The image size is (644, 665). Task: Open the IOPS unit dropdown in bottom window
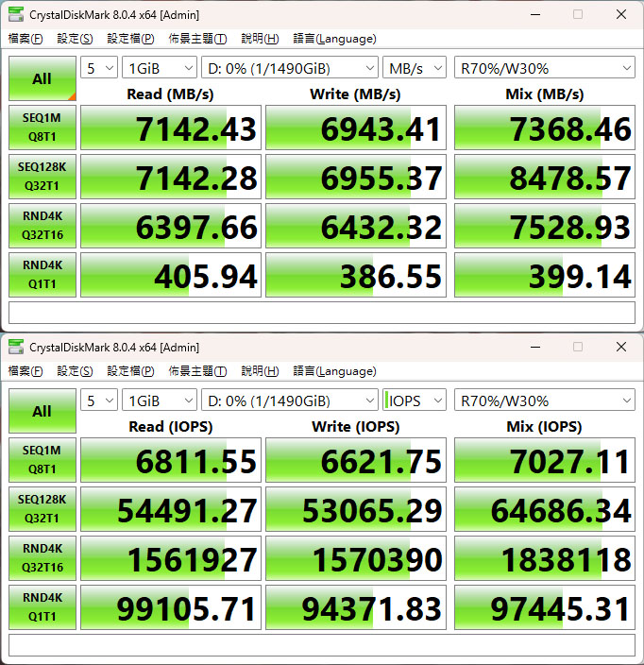point(415,401)
